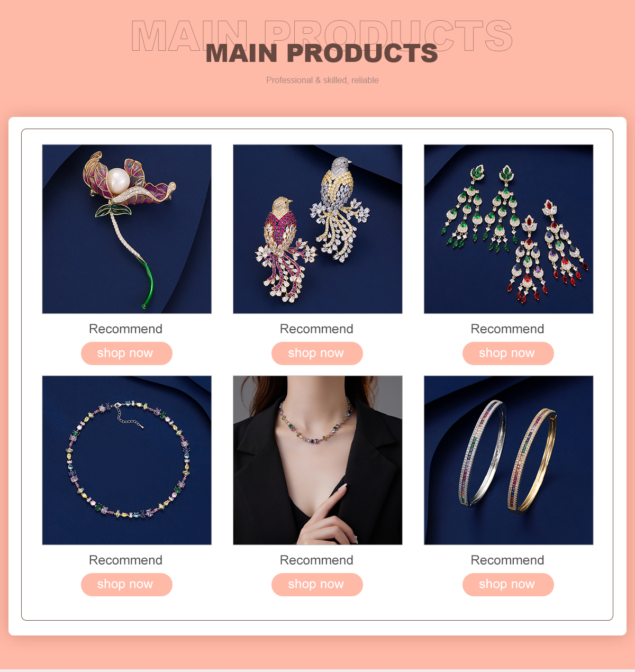Click the MAIN PRODUCTS heading
Screen dimensions: 635x672
[322, 53]
